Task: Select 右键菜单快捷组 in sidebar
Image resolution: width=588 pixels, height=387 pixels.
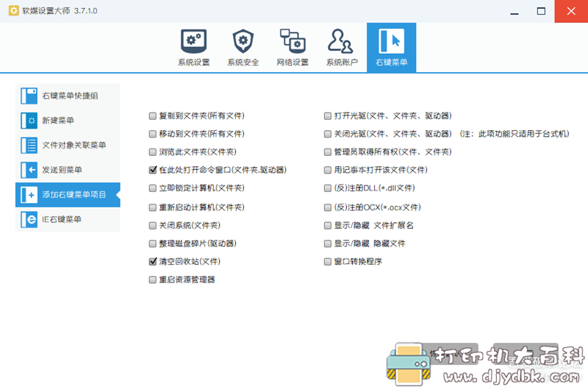Action: tap(68, 96)
